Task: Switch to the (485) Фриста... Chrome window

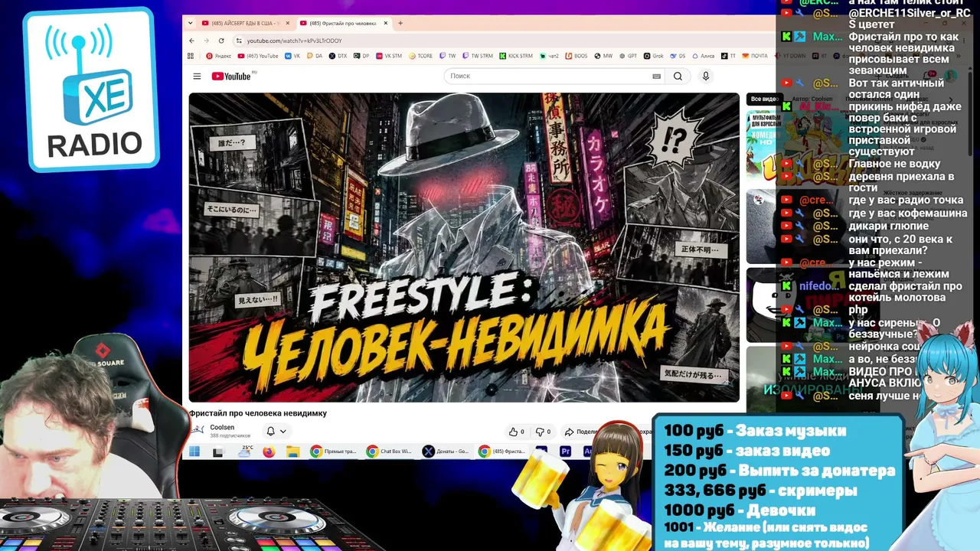Action: point(501,452)
